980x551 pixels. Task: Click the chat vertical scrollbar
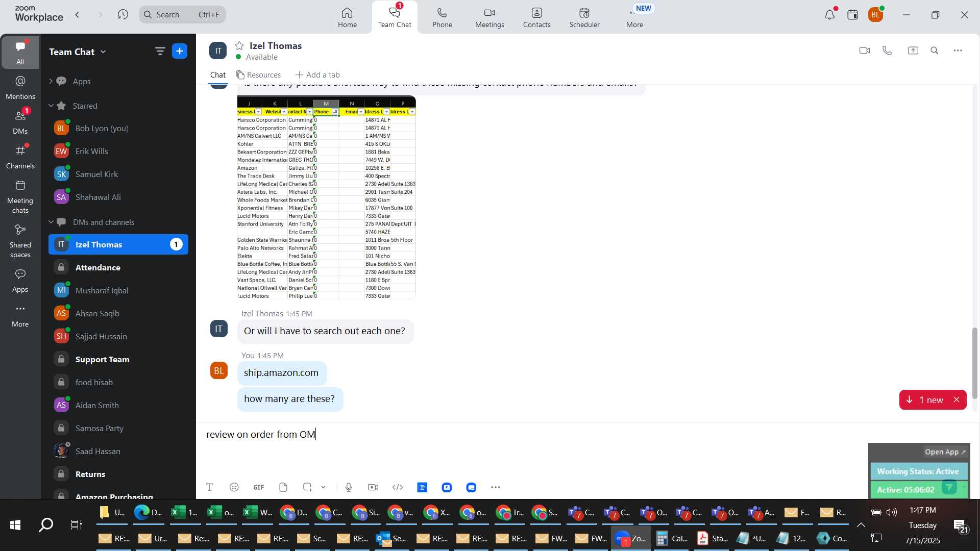pos(974,363)
